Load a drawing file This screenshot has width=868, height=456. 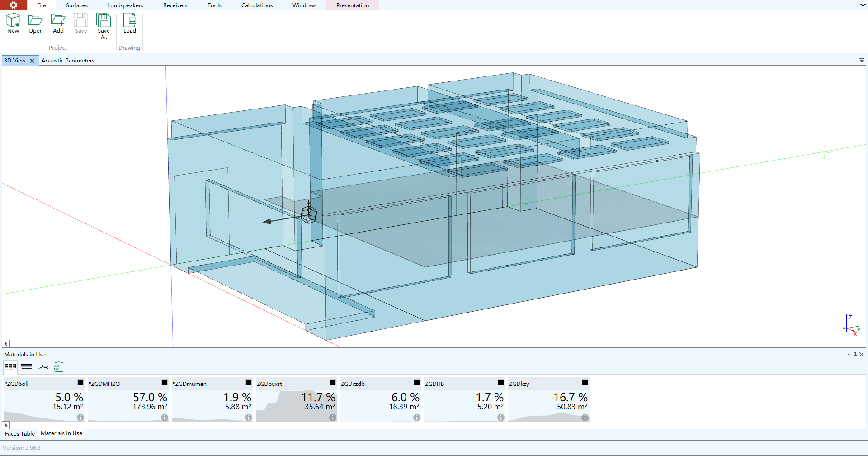pos(130,23)
